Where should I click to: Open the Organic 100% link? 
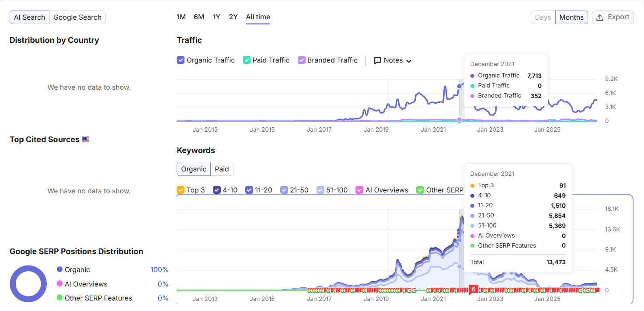[x=160, y=269]
